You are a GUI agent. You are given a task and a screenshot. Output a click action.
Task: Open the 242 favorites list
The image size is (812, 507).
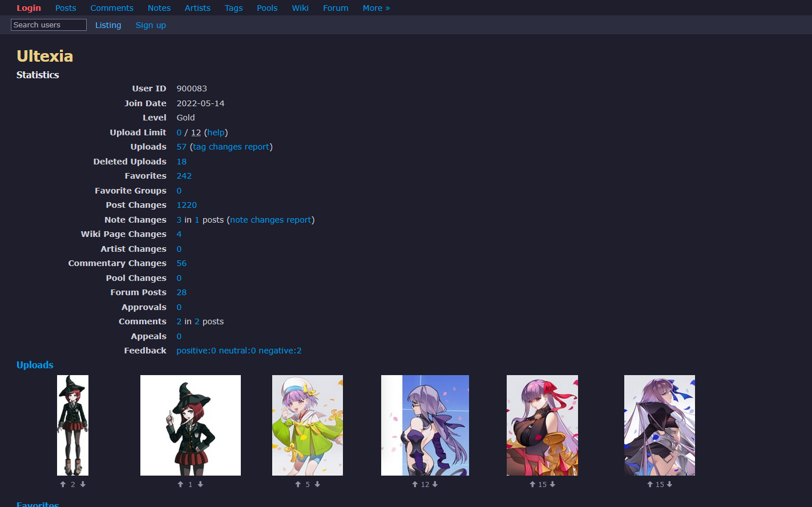click(184, 176)
